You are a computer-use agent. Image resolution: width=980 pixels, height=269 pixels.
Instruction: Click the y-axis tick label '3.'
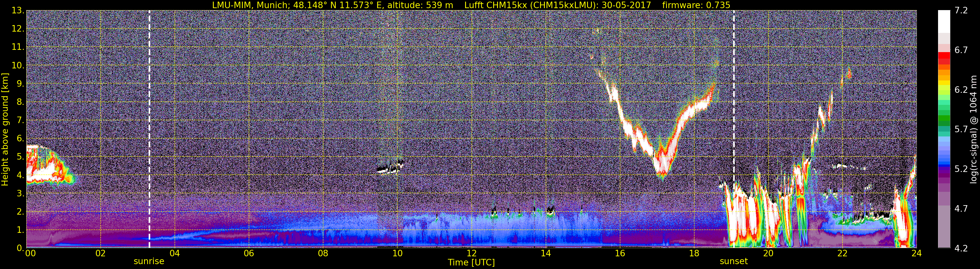click(x=20, y=193)
